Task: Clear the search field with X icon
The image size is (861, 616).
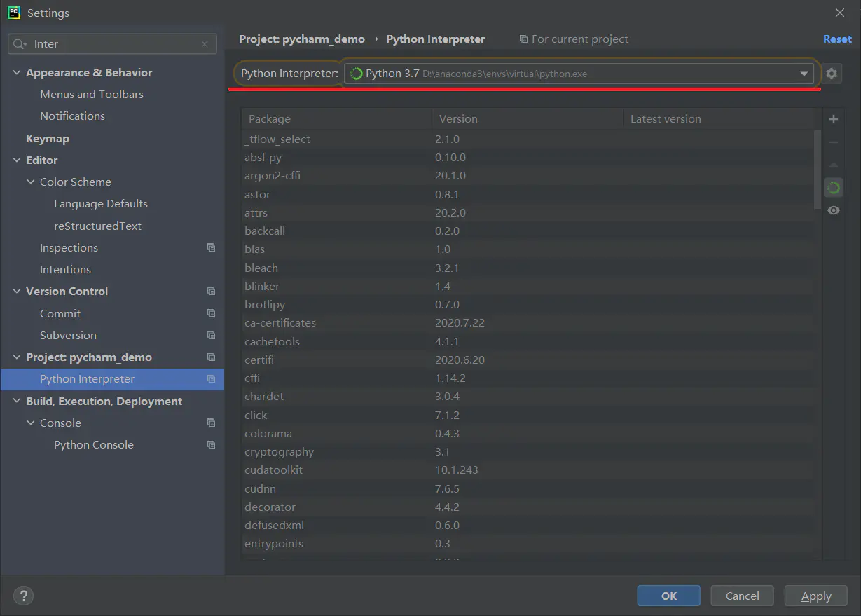Action: click(205, 44)
